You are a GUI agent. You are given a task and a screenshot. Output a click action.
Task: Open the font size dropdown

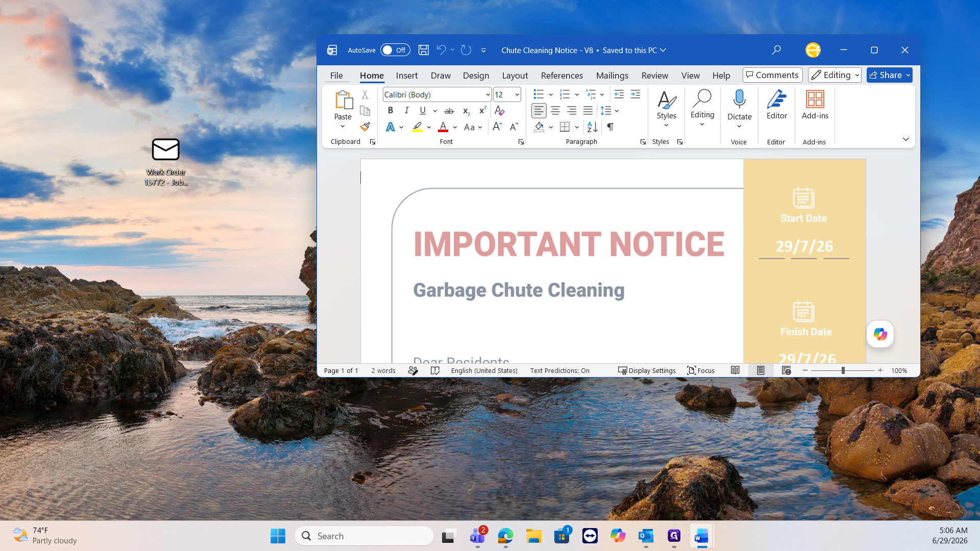click(x=517, y=95)
